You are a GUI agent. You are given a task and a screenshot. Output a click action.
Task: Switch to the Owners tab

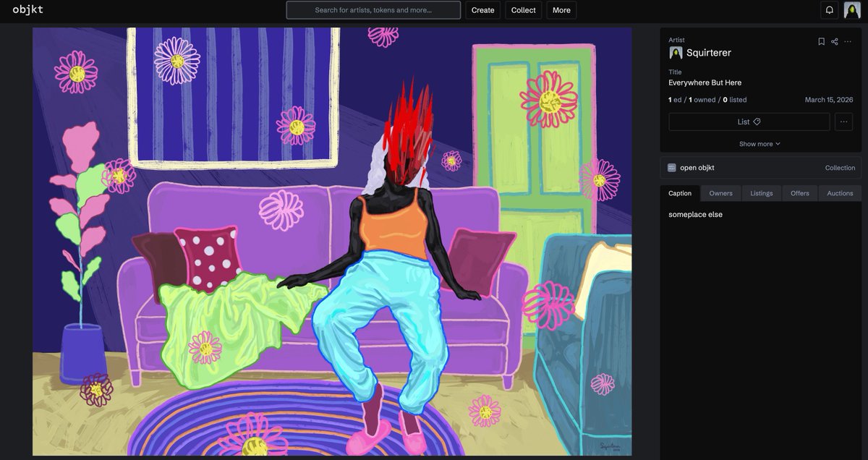pos(720,193)
